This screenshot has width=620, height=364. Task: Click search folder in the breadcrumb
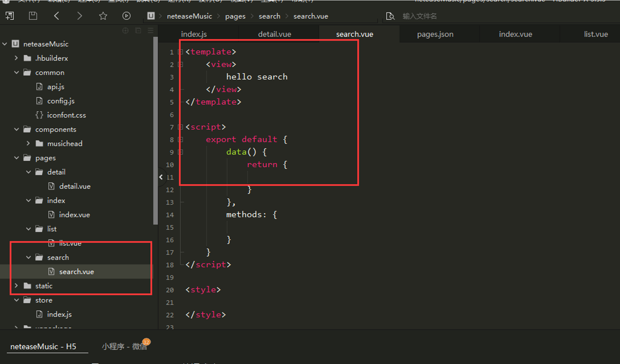(269, 16)
